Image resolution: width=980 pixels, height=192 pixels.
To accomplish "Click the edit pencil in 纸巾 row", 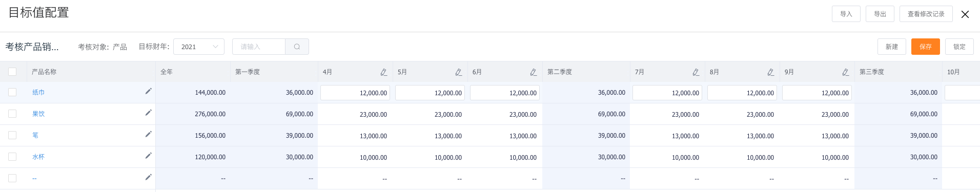I will coord(148,91).
